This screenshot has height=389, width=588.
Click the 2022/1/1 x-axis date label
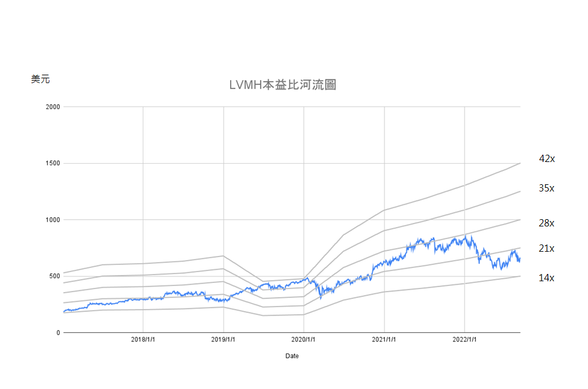point(464,340)
